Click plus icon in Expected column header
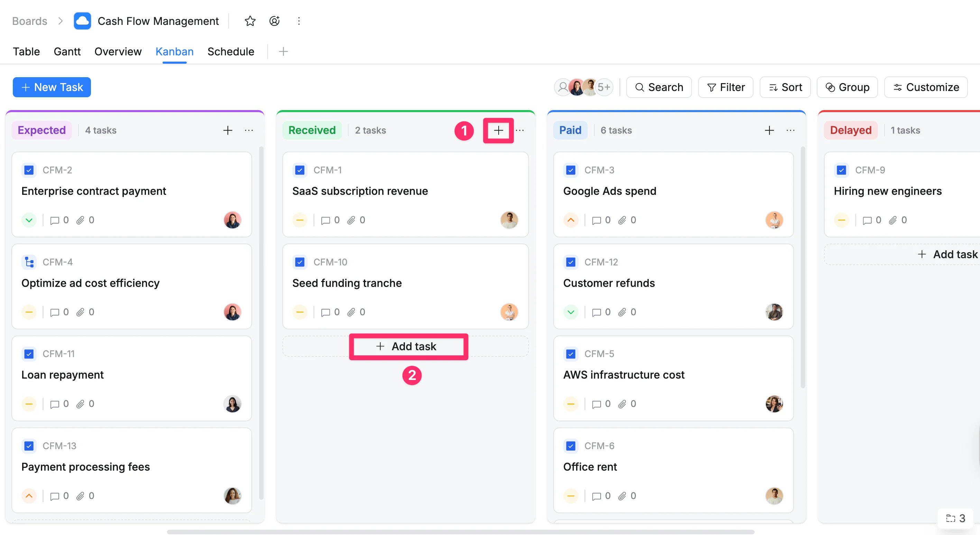The image size is (980, 535). tap(228, 130)
